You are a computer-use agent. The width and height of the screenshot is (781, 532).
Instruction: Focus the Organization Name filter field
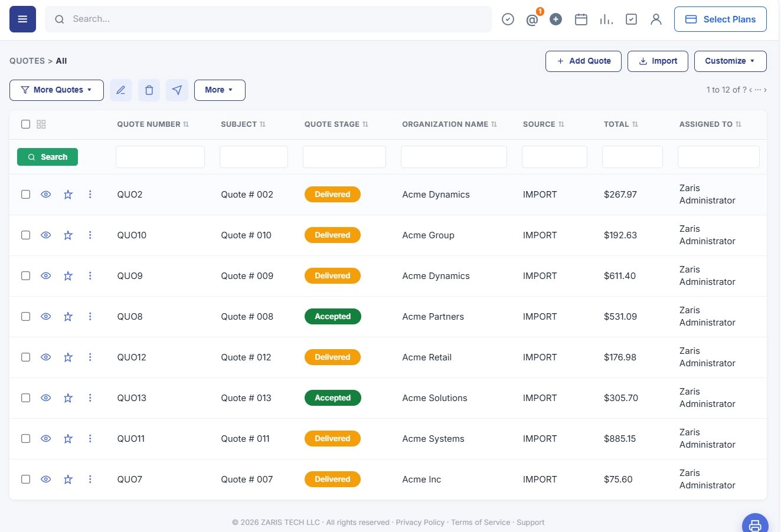click(454, 157)
